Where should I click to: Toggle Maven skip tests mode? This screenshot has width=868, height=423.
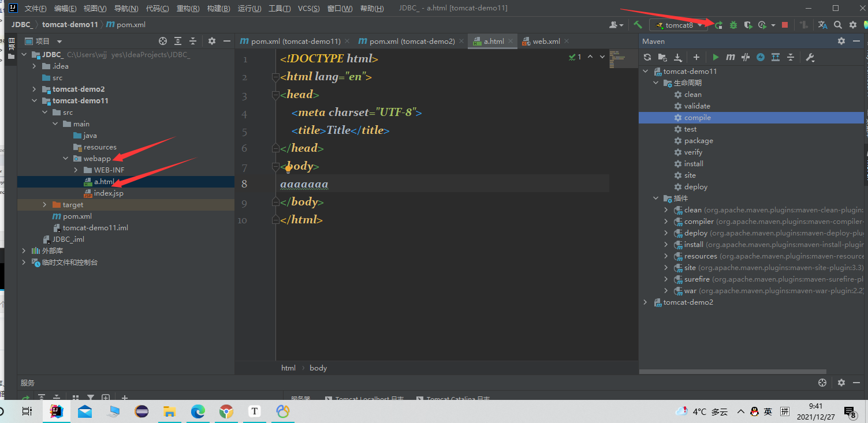coord(761,57)
